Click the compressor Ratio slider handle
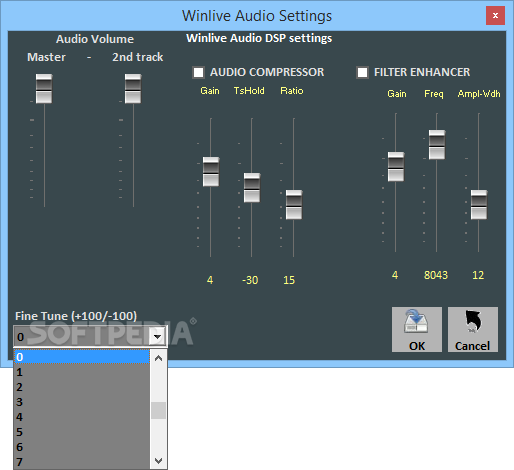 pyautogui.click(x=294, y=205)
